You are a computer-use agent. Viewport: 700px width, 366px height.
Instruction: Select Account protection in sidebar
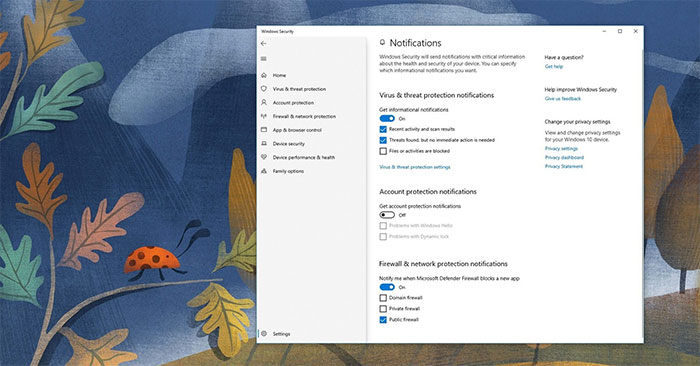(293, 103)
